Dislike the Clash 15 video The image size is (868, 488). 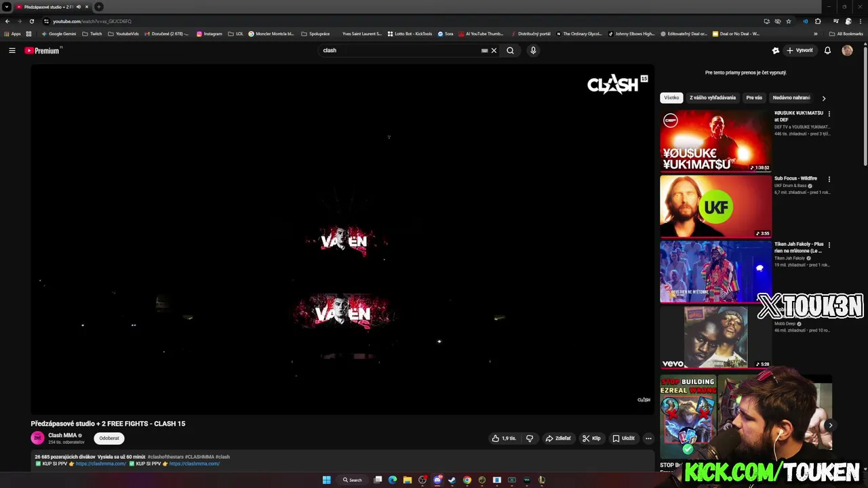click(x=530, y=439)
